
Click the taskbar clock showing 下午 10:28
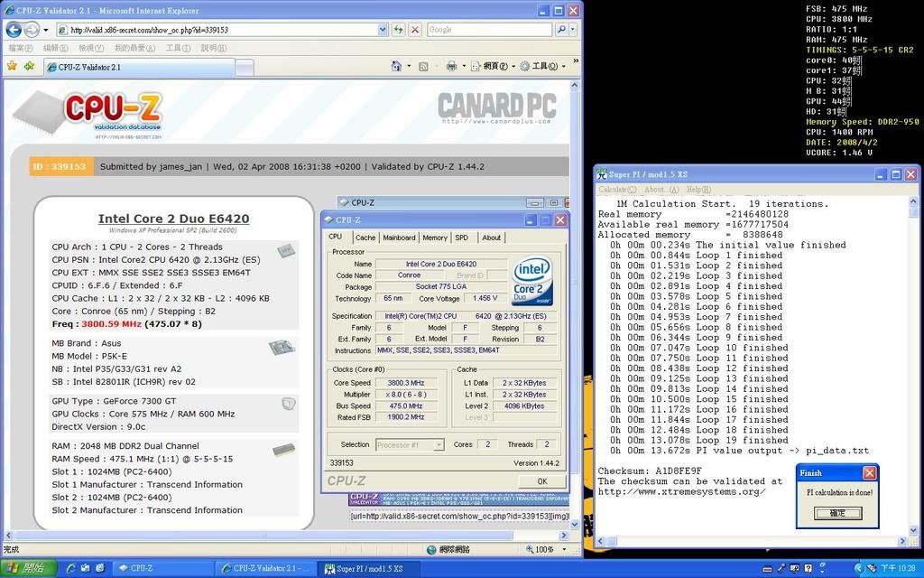coord(898,569)
